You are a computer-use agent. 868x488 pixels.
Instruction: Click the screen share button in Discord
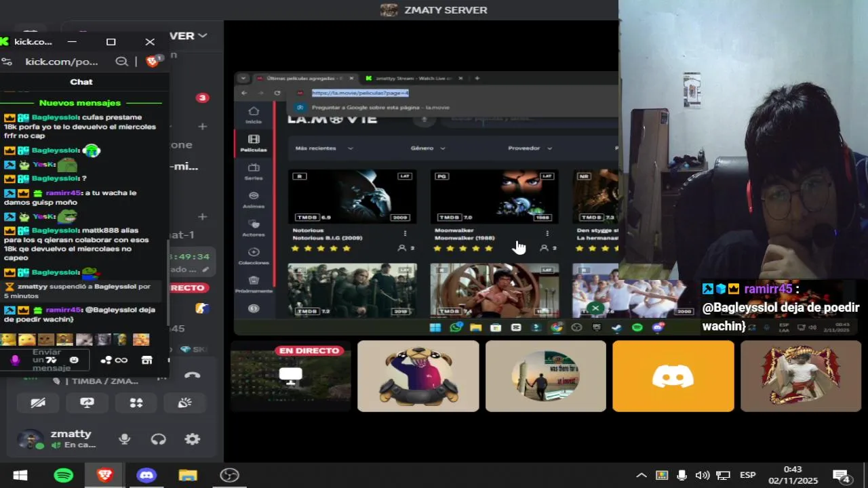point(87,403)
